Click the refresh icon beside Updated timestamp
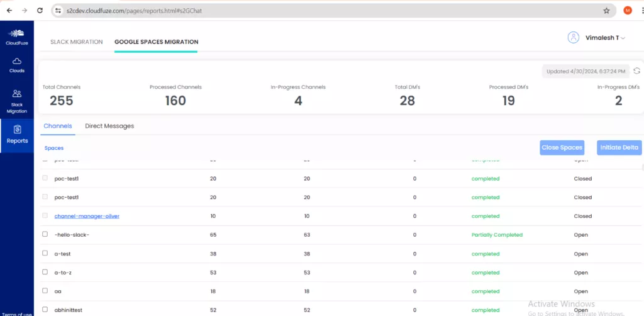 [636, 71]
